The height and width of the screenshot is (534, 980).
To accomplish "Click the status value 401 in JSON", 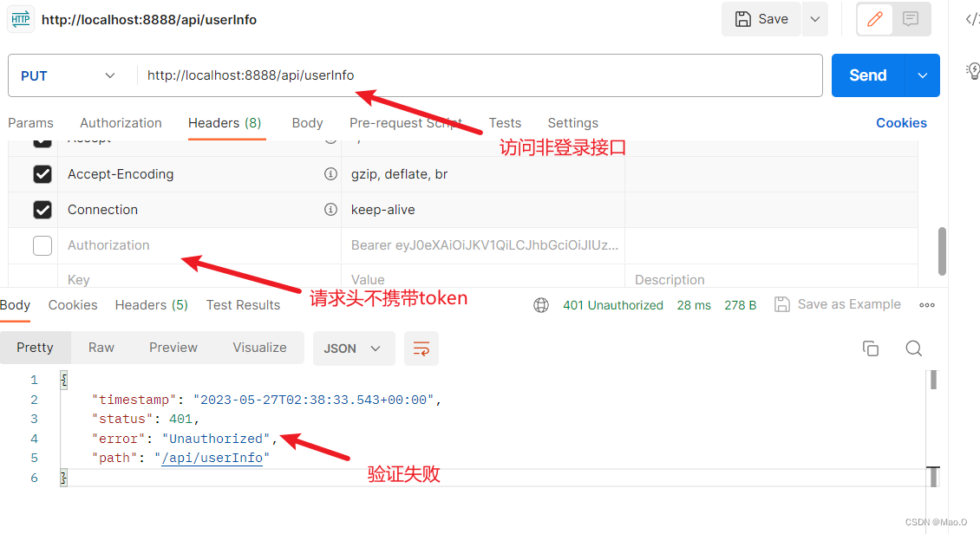I will click(180, 419).
